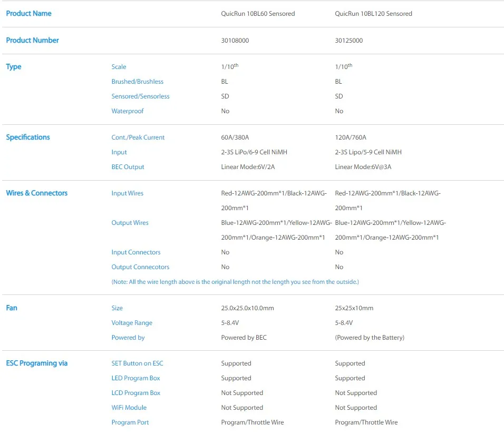The height and width of the screenshot is (434, 504).
Task: Click product number 30125000
Action: pyautogui.click(x=349, y=41)
